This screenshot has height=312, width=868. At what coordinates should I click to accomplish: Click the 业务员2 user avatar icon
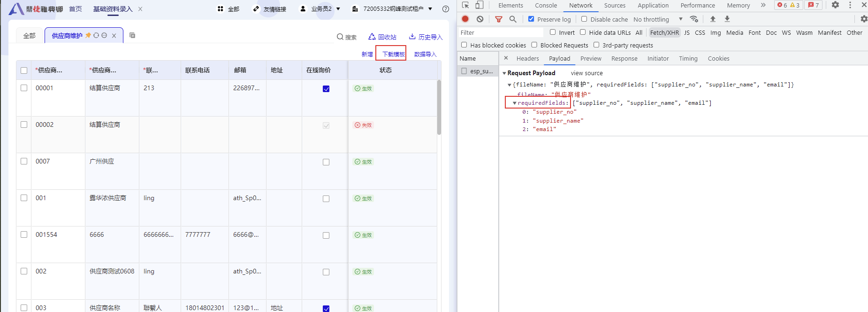(x=303, y=9)
